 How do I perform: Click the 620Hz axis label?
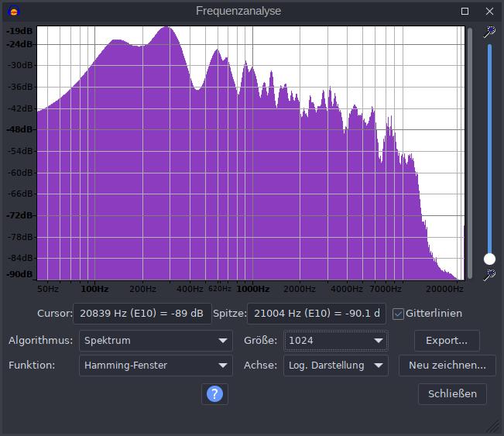pos(220,289)
